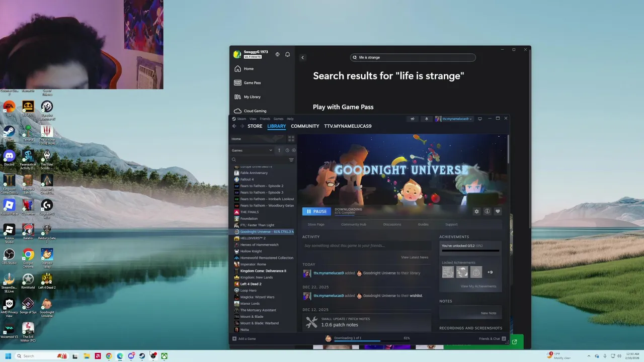Open Balatro desktop shortcut

28,231
